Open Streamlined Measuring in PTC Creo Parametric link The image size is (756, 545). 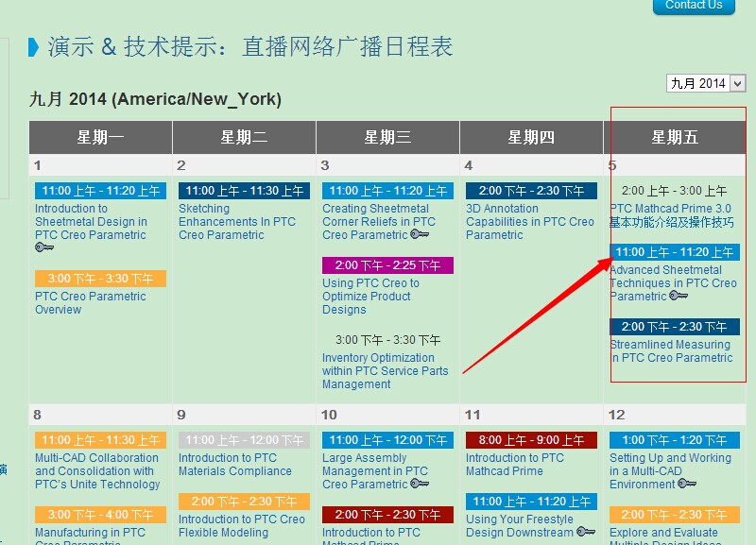click(x=671, y=350)
